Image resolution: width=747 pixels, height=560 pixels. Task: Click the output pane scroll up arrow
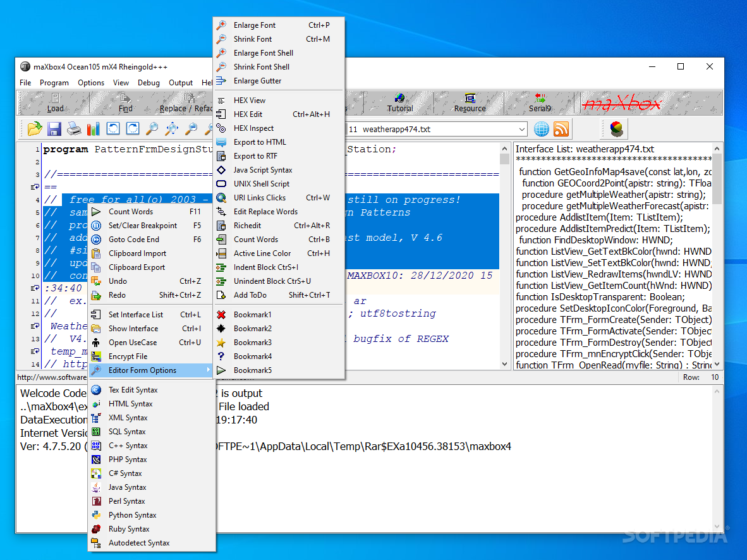coord(717,391)
